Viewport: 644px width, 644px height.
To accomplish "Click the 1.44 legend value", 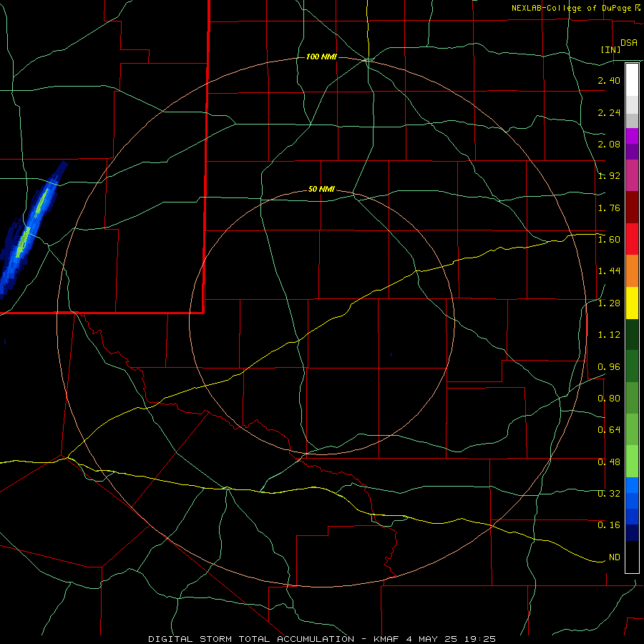I will click(609, 271).
